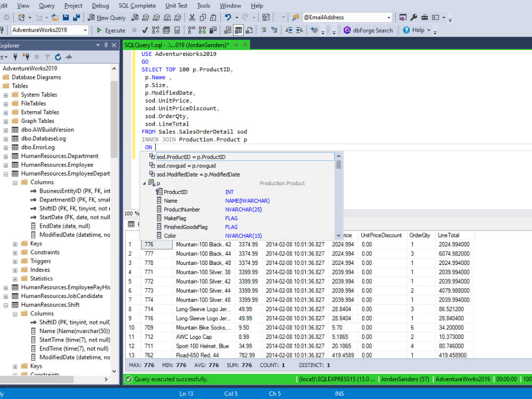Click the Query Options icon
Image resolution: width=532 pixels, height=399 pixels.
click(x=166, y=30)
